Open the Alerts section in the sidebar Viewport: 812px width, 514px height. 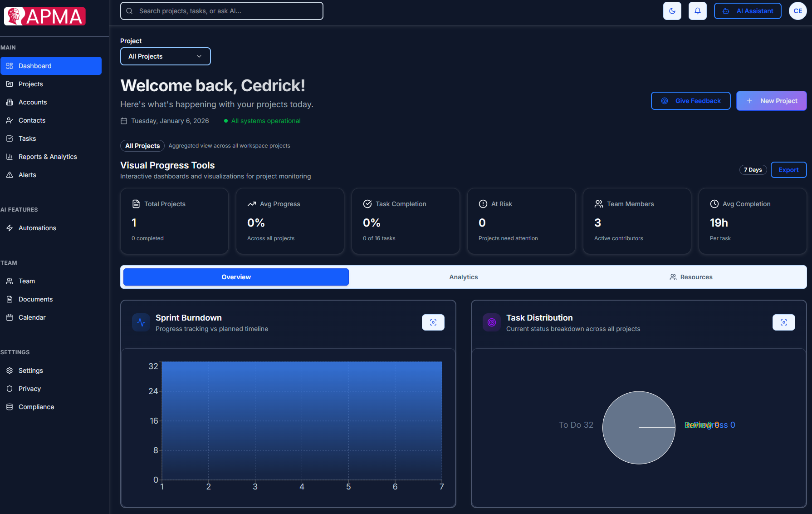tap(27, 174)
